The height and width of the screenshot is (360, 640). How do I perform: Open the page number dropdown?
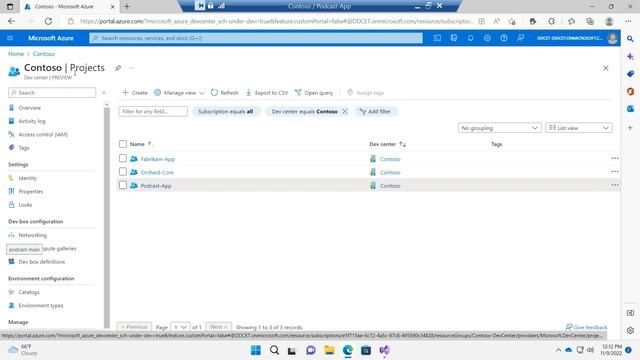coord(180,327)
